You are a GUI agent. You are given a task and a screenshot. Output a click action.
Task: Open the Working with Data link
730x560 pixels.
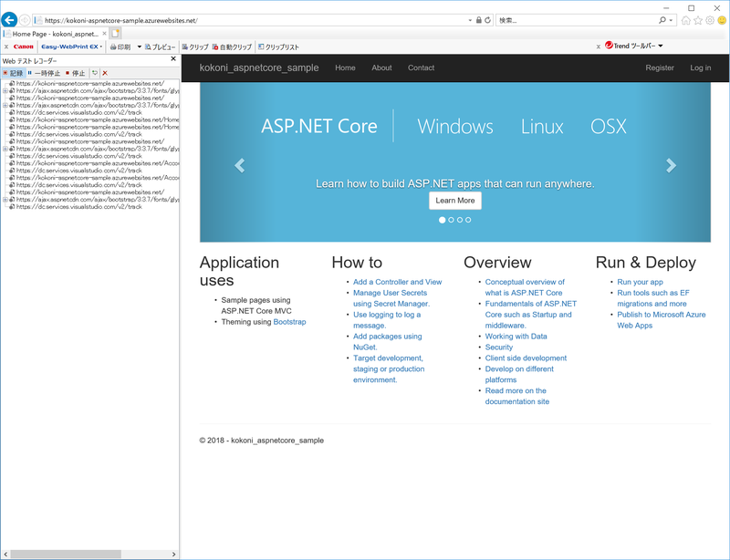516,337
